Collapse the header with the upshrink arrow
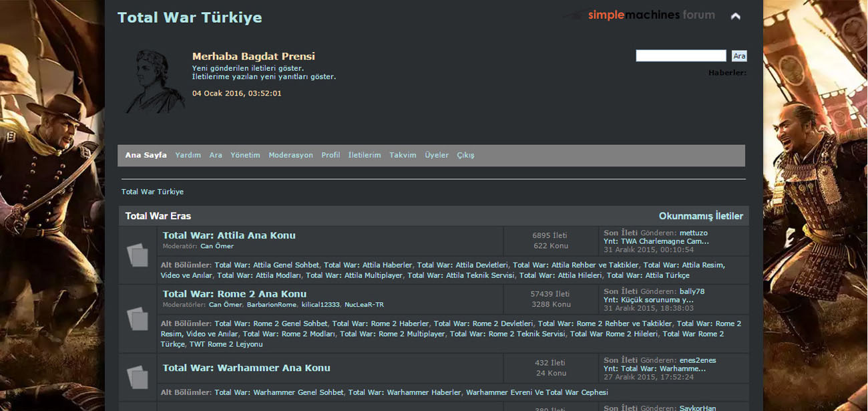Screen dimensions: 868x411 pyautogui.click(x=735, y=16)
